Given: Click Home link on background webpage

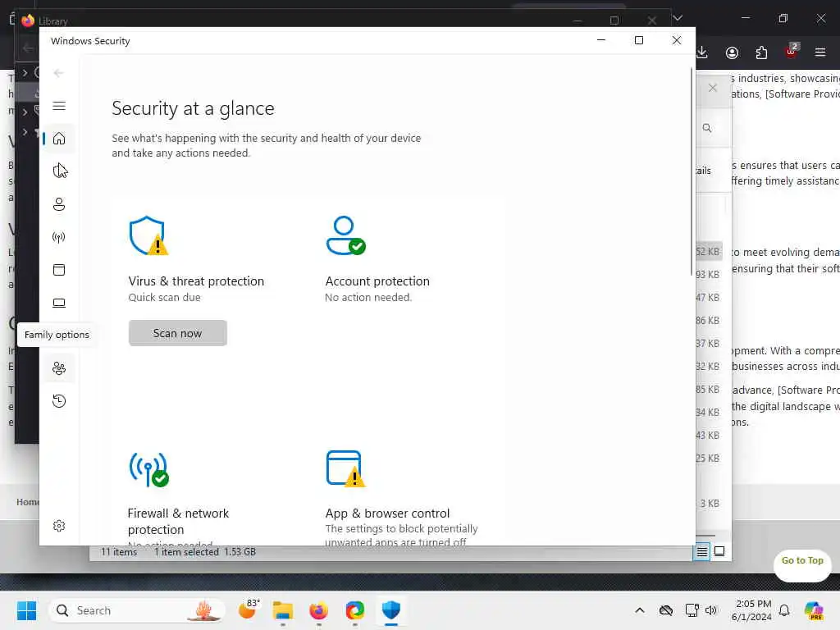Looking at the screenshot, I should coord(27,502).
